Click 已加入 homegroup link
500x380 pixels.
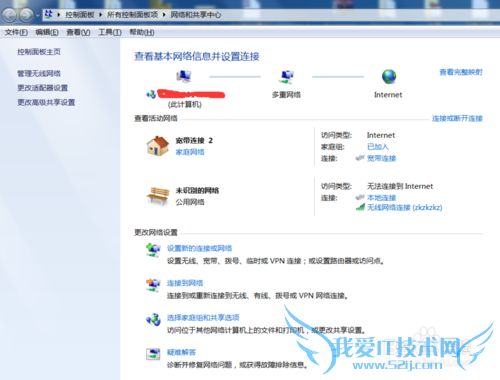[x=378, y=147]
